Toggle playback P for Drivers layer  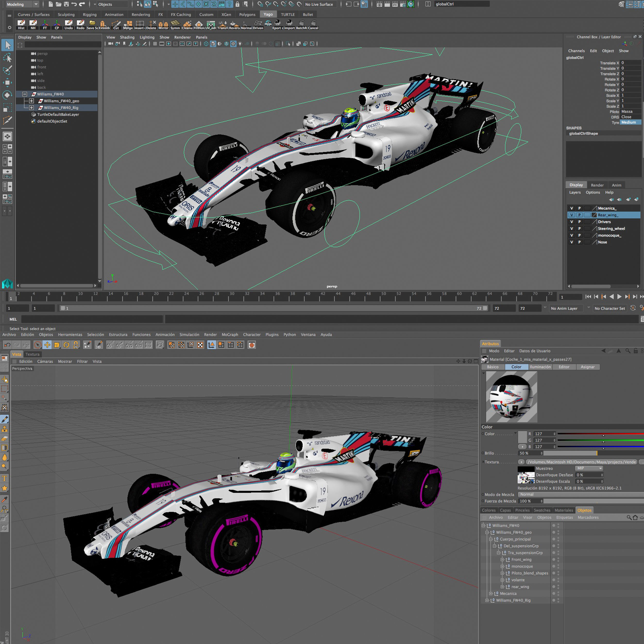579,222
